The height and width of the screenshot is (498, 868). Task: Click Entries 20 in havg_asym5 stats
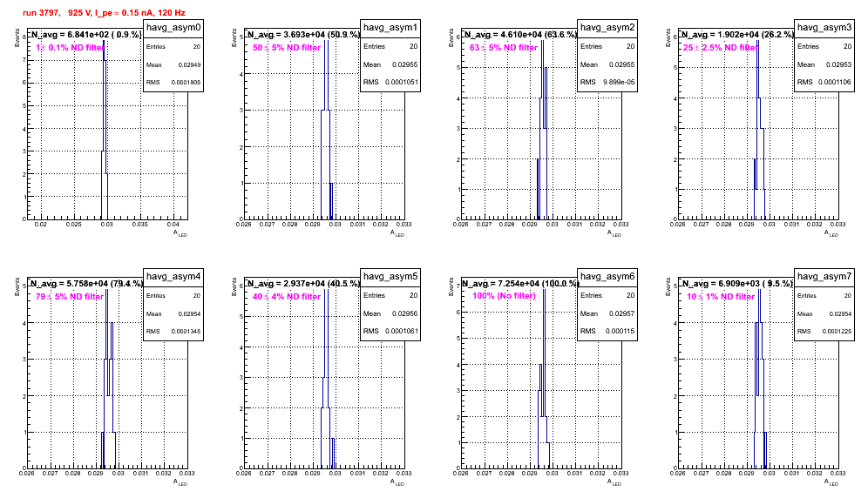coord(390,296)
